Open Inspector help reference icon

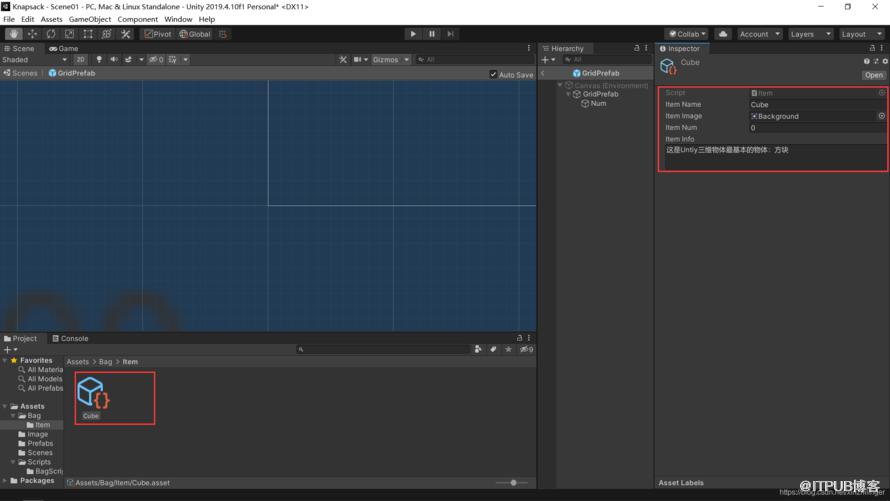[x=866, y=61]
